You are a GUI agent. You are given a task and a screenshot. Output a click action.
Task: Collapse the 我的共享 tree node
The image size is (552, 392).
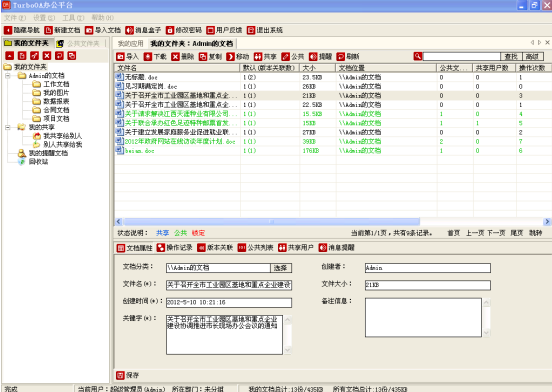pyautogui.click(x=8, y=127)
